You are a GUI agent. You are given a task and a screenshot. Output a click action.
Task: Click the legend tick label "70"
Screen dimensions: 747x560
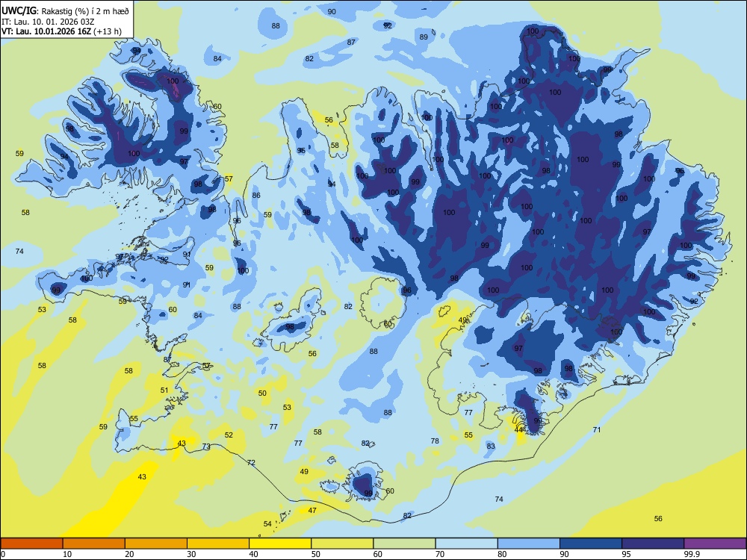coord(440,554)
